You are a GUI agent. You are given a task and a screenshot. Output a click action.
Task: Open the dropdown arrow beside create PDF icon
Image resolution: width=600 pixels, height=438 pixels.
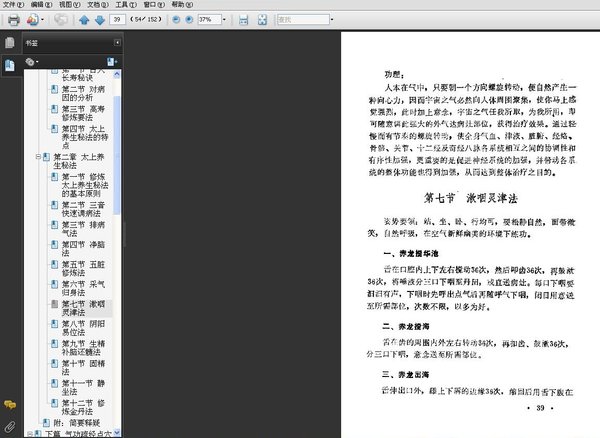[42, 20]
